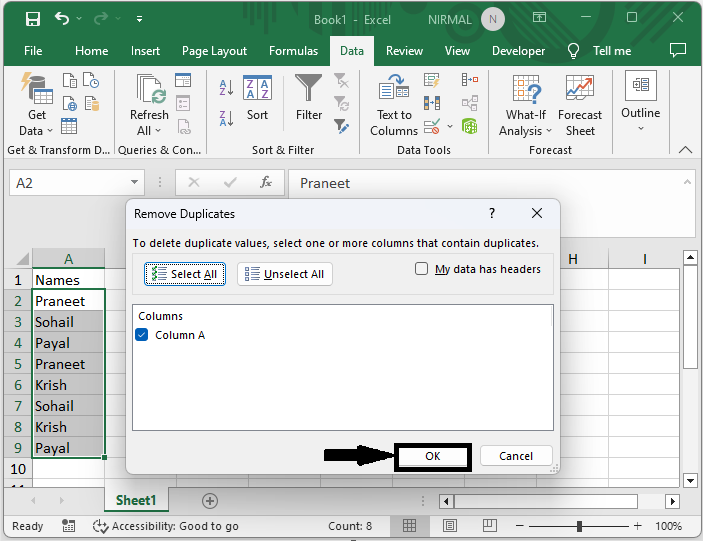Add a new sheet
Image resolution: width=703 pixels, height=541 pixels.
pos(210,501)
